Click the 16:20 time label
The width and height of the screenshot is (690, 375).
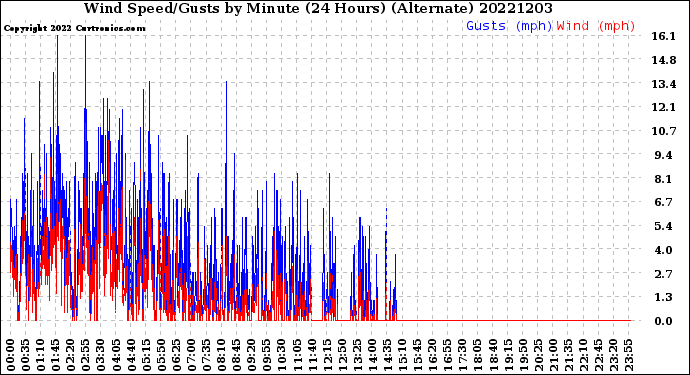tap(432, 355)
